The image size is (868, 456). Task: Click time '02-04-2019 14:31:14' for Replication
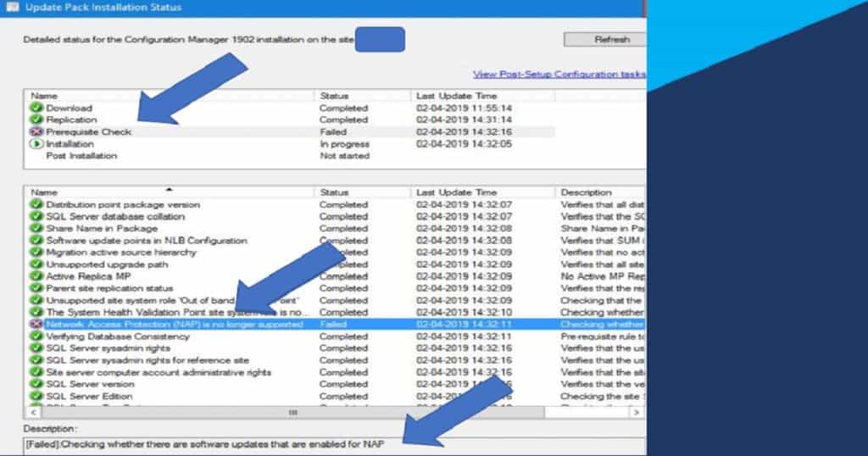464,120
